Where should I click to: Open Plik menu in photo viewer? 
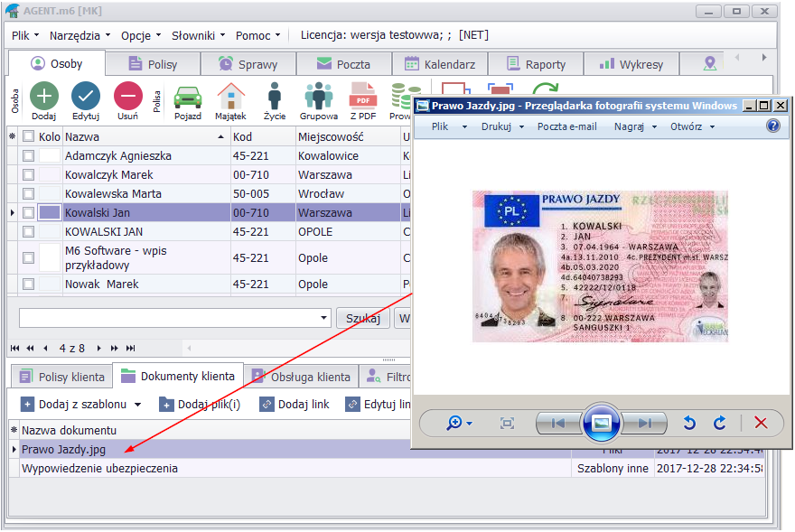point(449,126)
